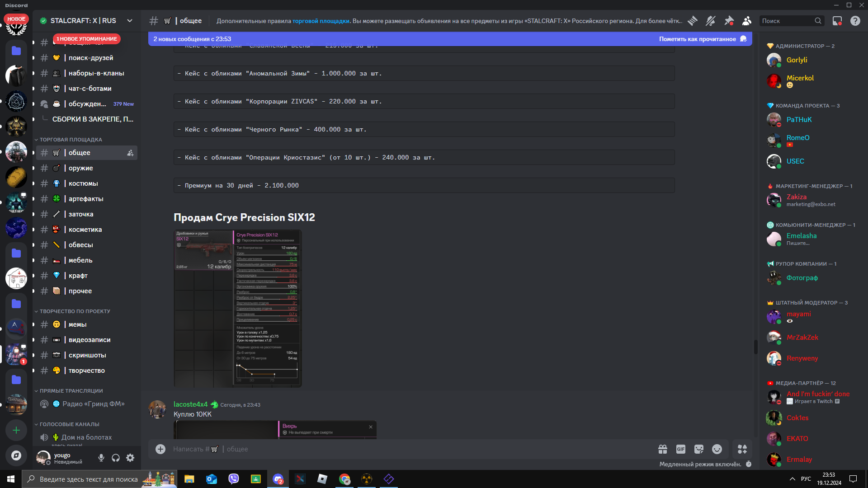Screen dimensions: 868x488
Task: Open the обвесы channel
Action: [x=87, y=245]
